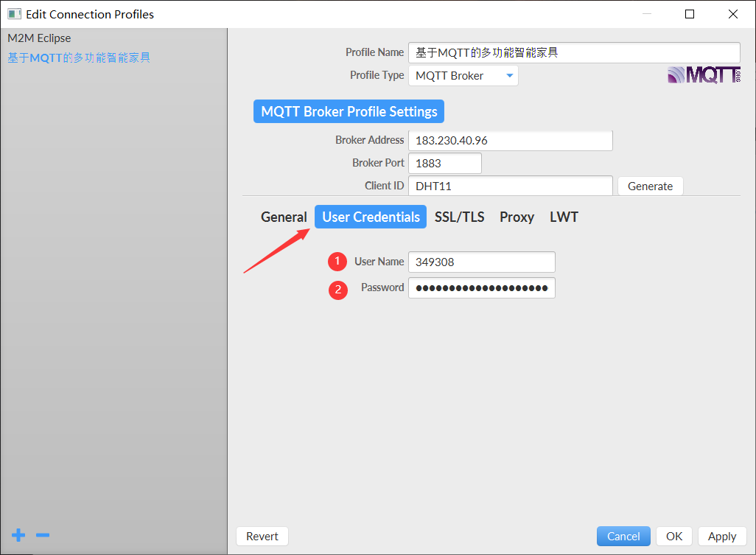Image resolution: width=756 pixels, height=555 pixels.
Task: Focus the User Name field
Action: (482, 262)
